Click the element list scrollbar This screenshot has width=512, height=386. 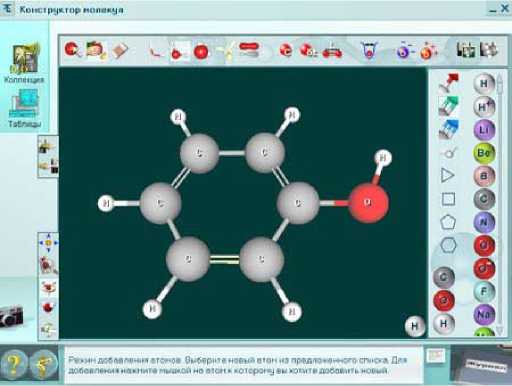[499, 203]
